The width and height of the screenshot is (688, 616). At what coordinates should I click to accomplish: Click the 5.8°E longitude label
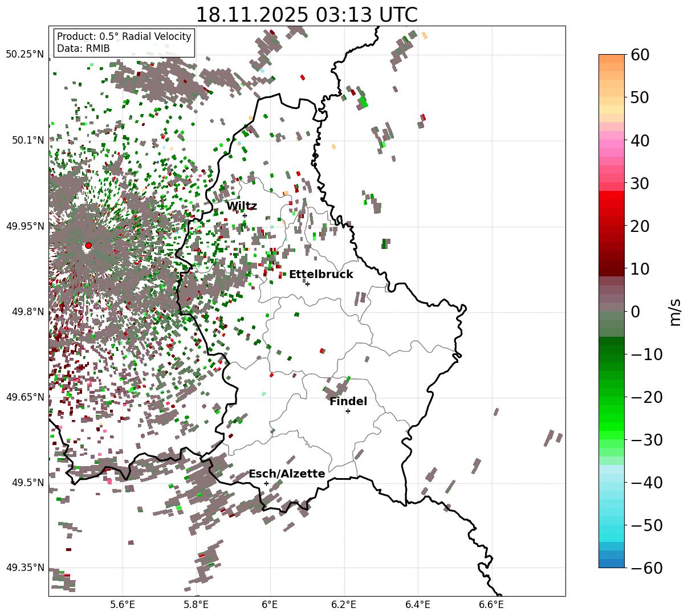tap(196, 605)
